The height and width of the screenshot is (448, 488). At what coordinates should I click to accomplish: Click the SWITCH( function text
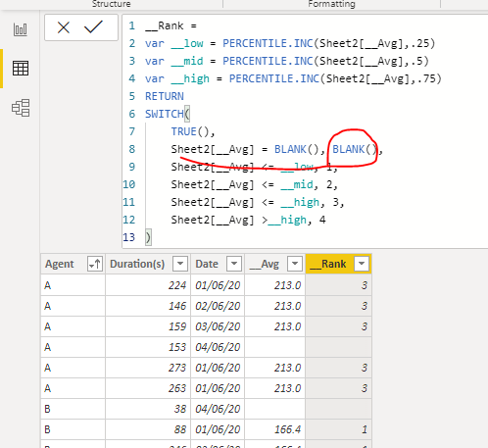[x=168, y=114]
